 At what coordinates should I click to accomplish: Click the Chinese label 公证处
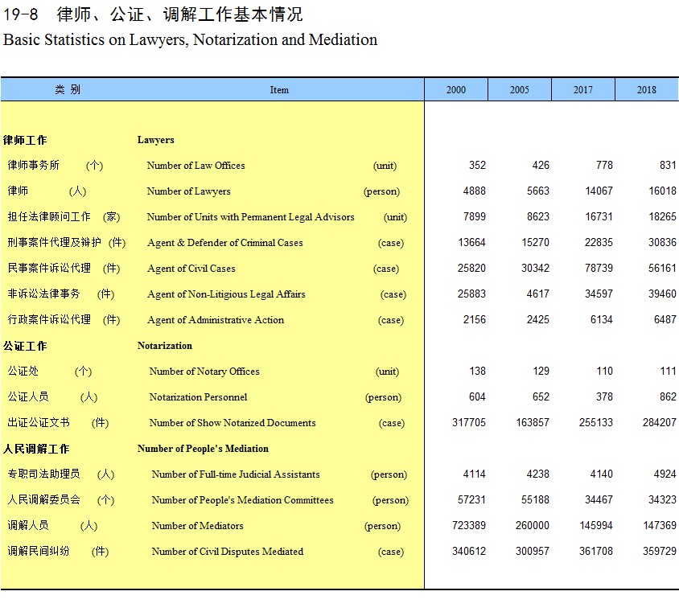tap(23, 371)
